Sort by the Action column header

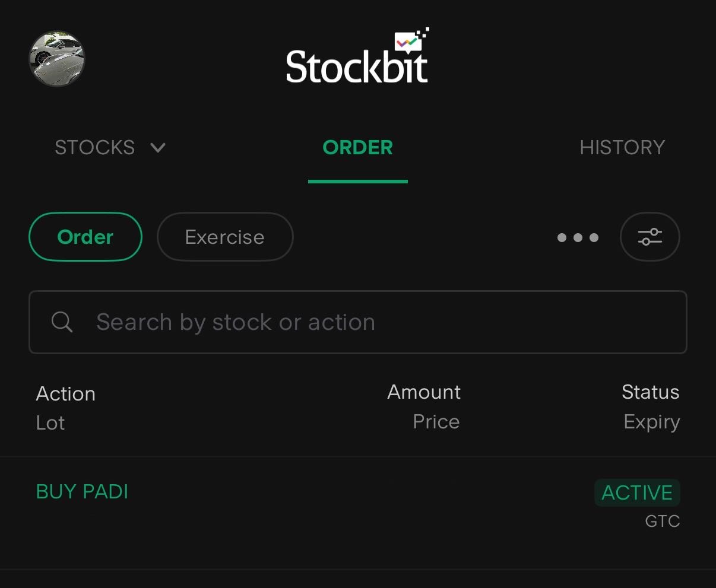click(65, 394)
